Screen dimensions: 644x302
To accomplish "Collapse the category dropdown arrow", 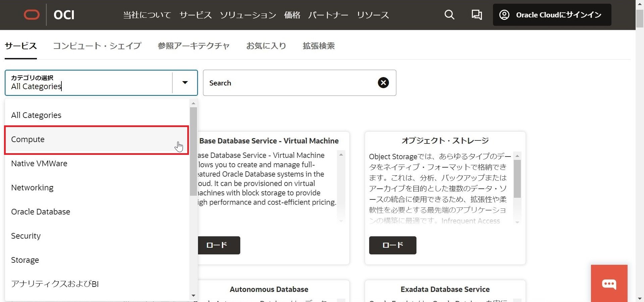I will 185,83.
